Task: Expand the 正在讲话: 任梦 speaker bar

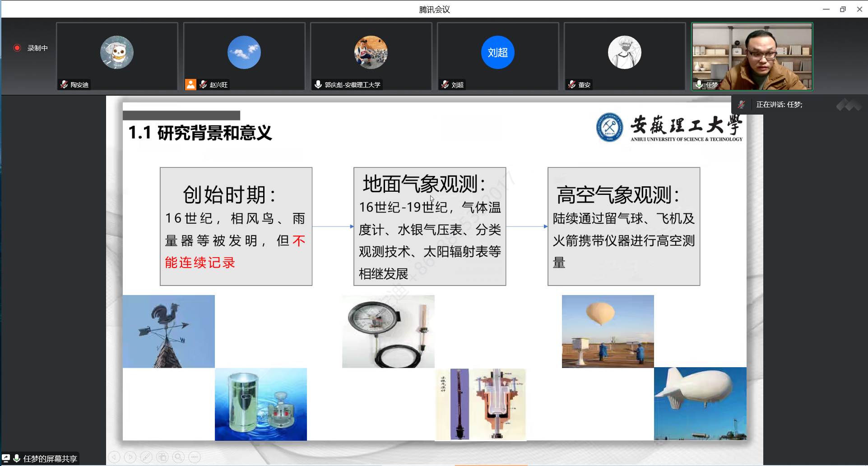Action: click(779, 105)
